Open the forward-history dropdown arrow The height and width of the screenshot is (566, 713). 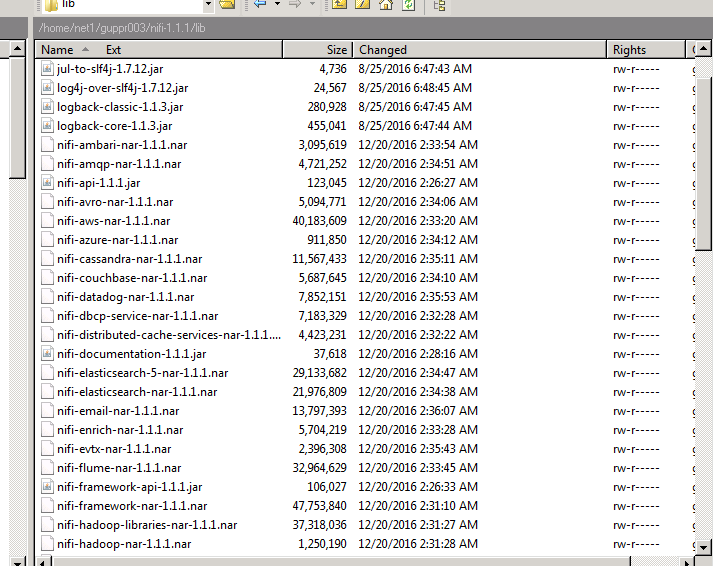tap(312, 4)
